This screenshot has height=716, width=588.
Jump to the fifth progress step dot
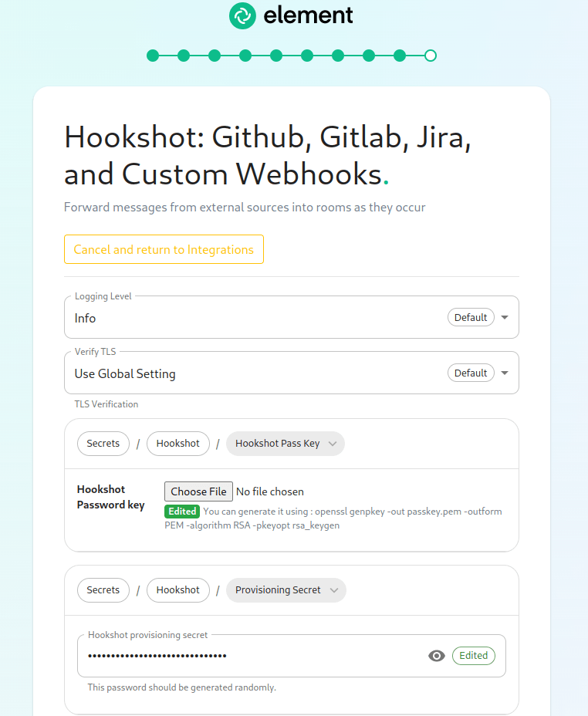[276, 56]
